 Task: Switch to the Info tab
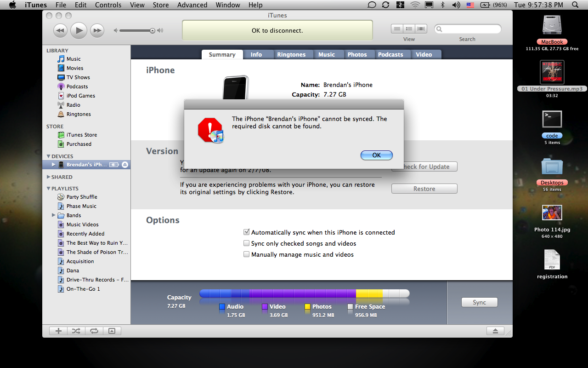tap(256, 54)
